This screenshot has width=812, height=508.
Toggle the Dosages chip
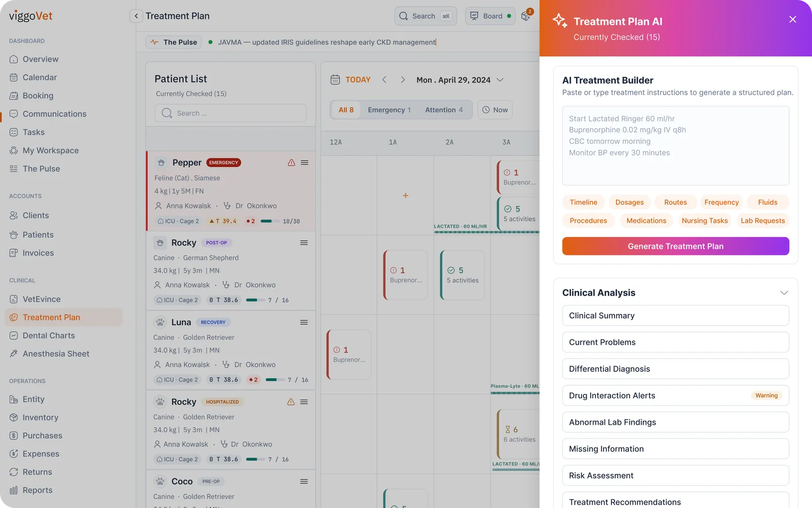[x=629, y=202]
